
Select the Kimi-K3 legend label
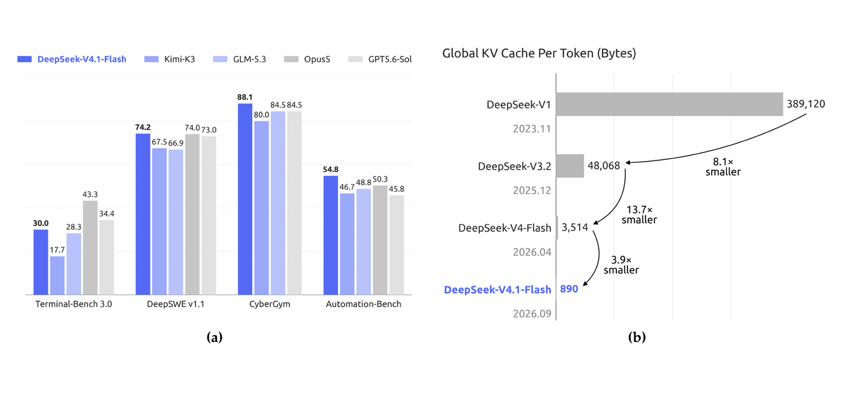tap(180, 59)
